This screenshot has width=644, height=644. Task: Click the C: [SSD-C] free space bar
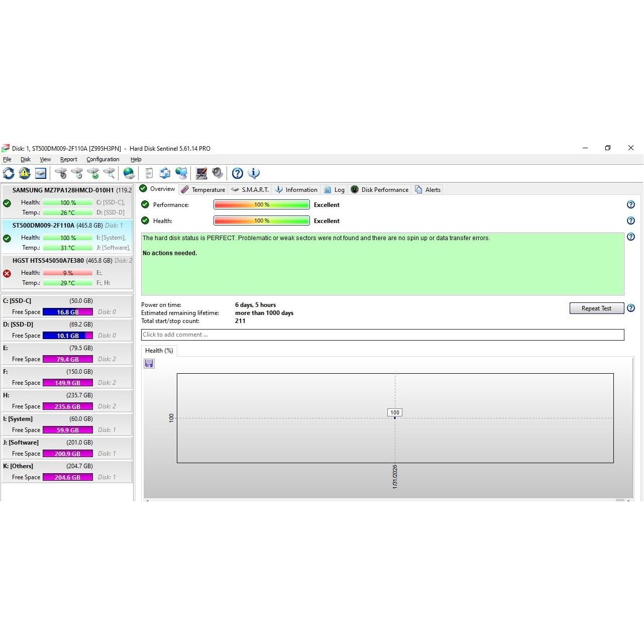(68, 312)
